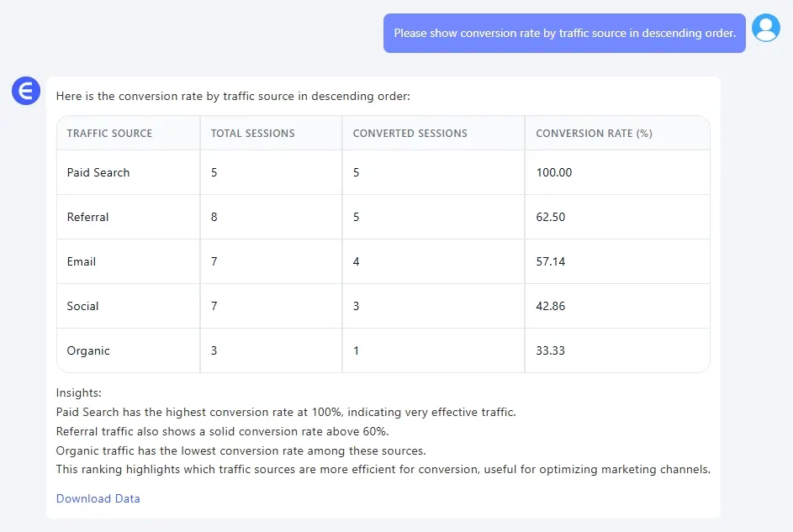This screenshot has width=793, height=532.
Task: Click the 33.33 conversion rate cell
Action: 551,350
